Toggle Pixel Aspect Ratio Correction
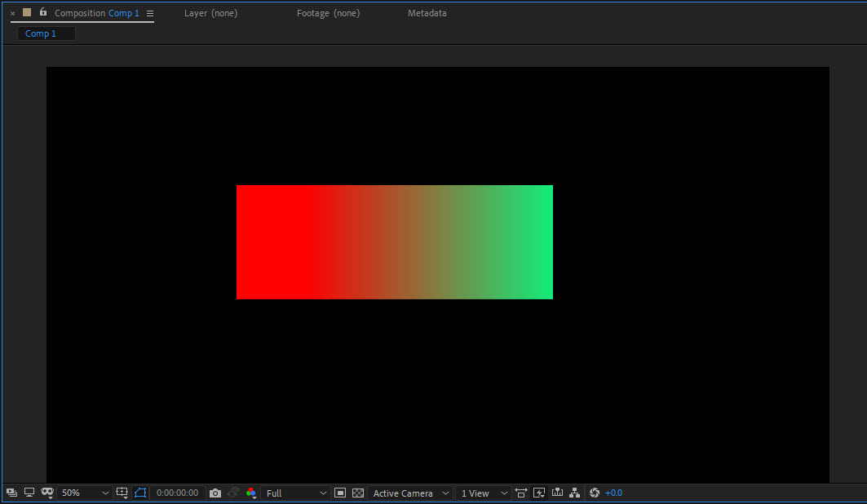 tap(520, 493)
